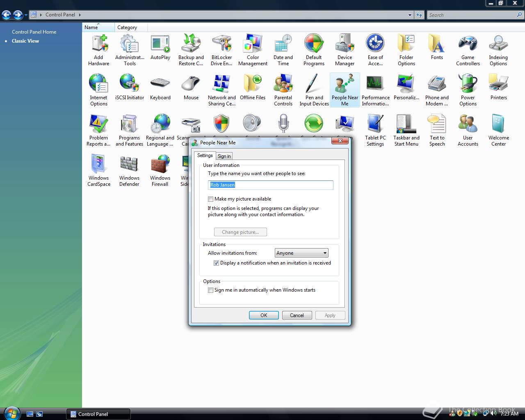Open Tablet PC Settings
The image size is (525, 420).
coord(375,130)
